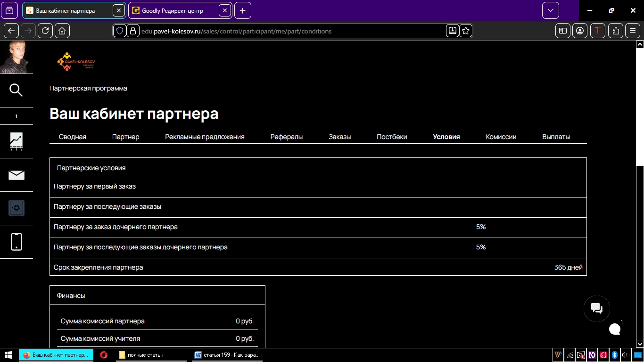Open the Выплаты tab
This screenshot has height=362, width=644.
(556, 137)
